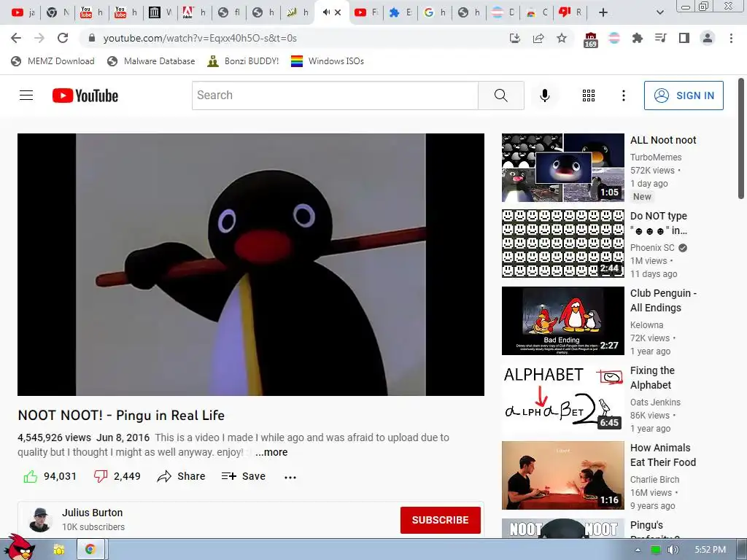
Task: Click the search magnifier button
Action: tap(500, 96)
